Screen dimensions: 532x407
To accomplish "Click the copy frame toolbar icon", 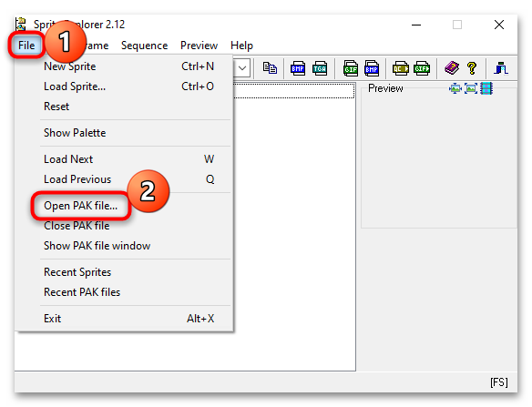I will 270,68.
